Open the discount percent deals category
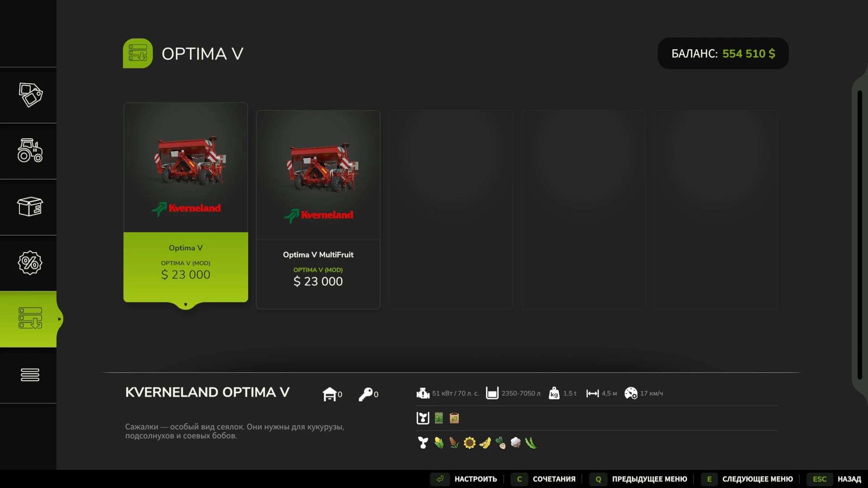 pyautogui.click(x=30, y=263)
